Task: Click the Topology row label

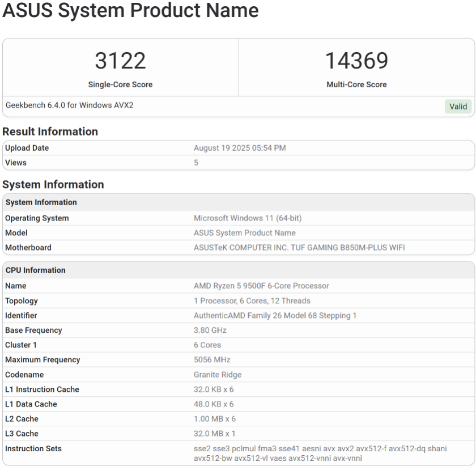Action: (22, 300)
